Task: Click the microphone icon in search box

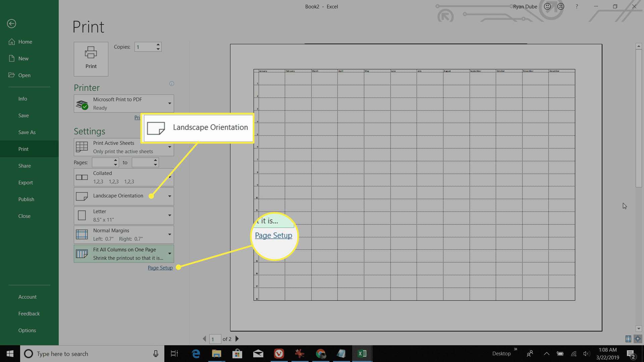Action: pos(156,354)
